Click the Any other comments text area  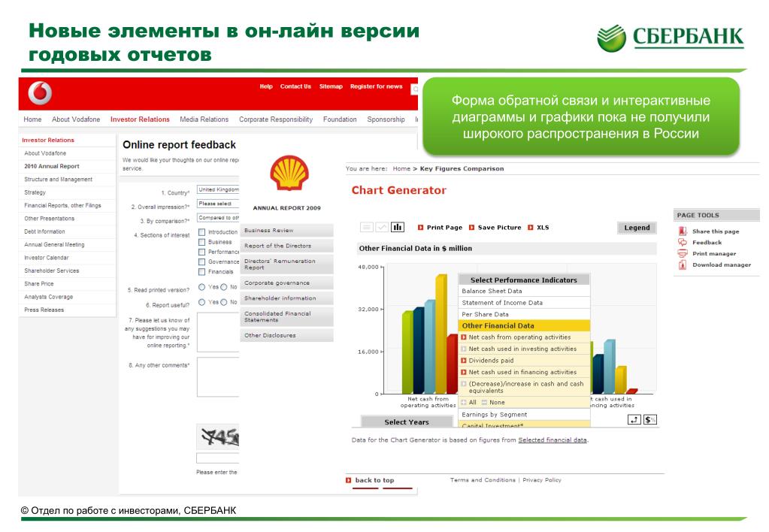coord(218,376)
